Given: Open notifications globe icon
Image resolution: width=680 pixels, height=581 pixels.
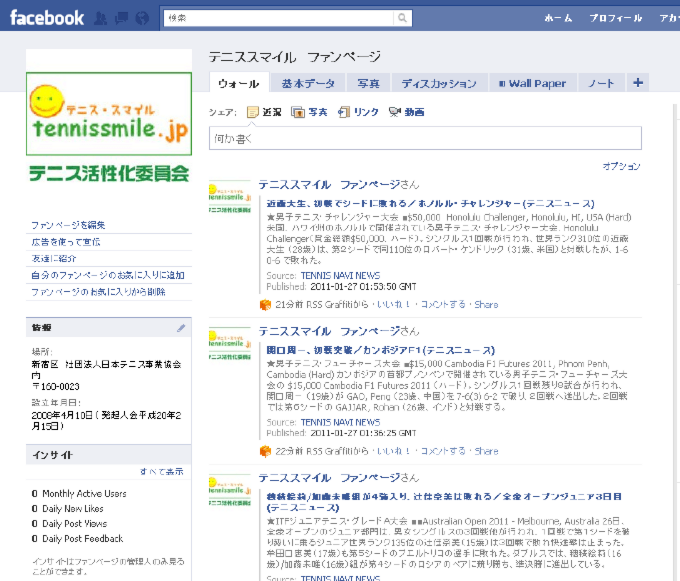Looking at the screenshot, I should 144,18.
